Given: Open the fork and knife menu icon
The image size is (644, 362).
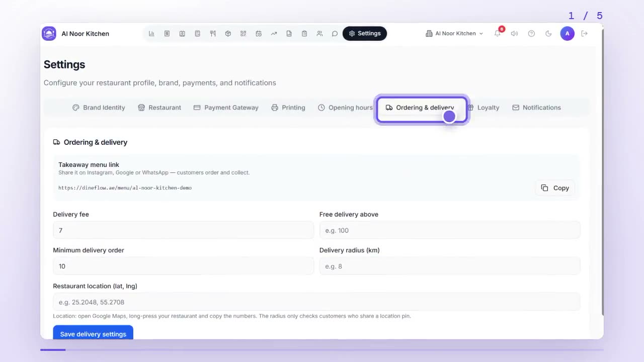Looking at the screenshot, I should (213, 34).
